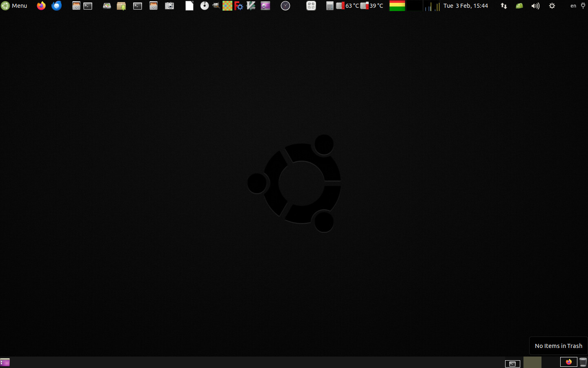Viewport: 588px width, 368px height.
Task: Open the screenshot camera tool
Action: pos(169,6)
